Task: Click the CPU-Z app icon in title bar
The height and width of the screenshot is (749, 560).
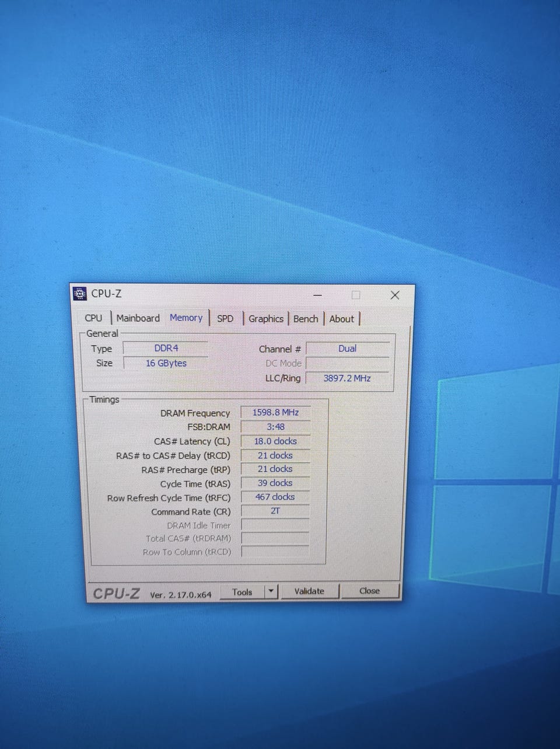Action: pos(80,294)
